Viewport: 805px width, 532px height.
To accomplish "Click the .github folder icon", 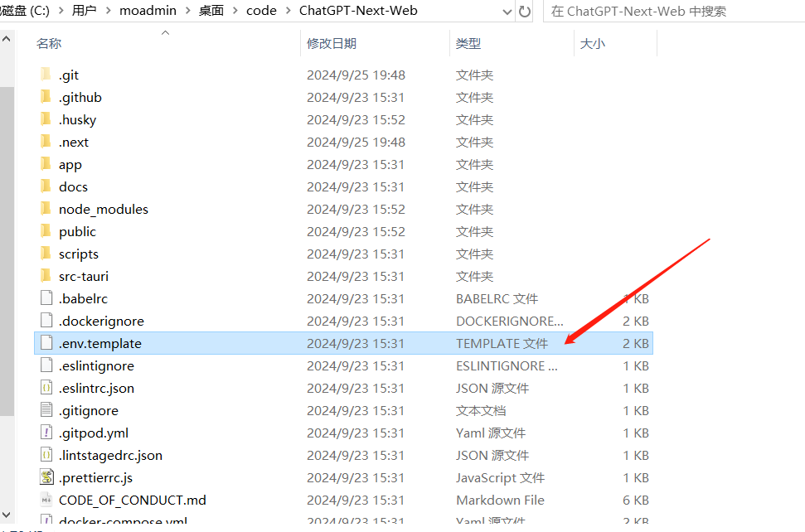I will [46, 96].
